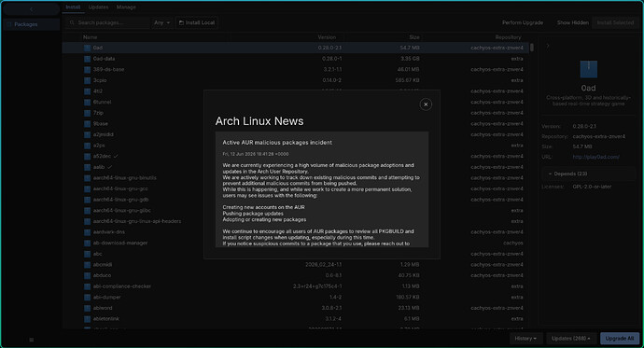Select the abc package row
The image size is (644, 348).
[295, 254]
